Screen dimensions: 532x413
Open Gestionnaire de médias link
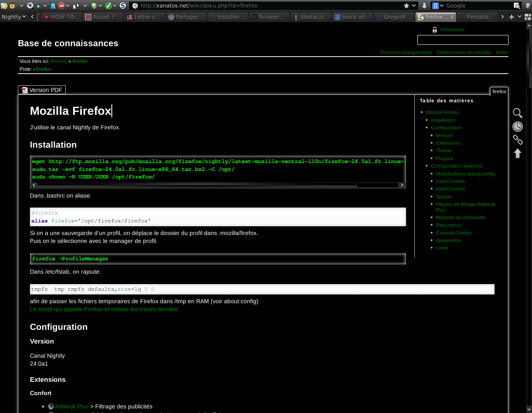click(x=463, y=52)
